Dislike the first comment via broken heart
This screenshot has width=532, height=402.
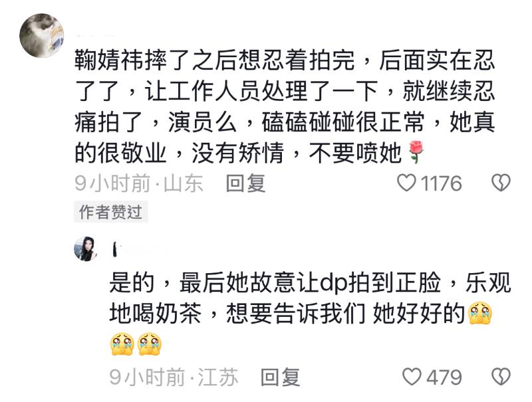click(501, 183)
